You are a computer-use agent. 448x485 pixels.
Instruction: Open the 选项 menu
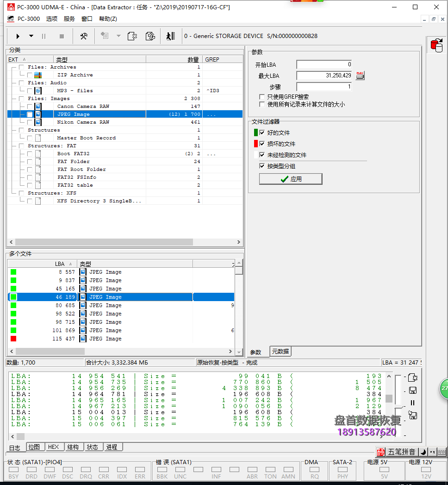[52, 19]
